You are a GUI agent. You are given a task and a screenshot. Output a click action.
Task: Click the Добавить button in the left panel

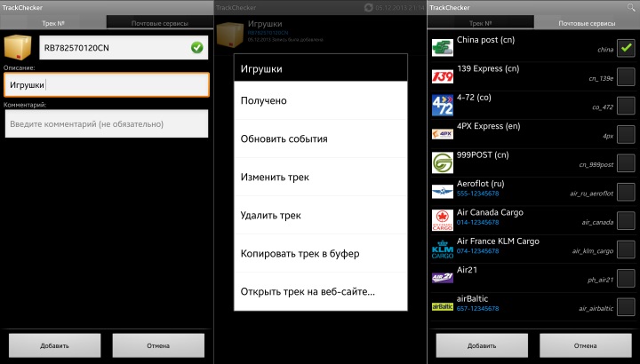pos(55,345)
